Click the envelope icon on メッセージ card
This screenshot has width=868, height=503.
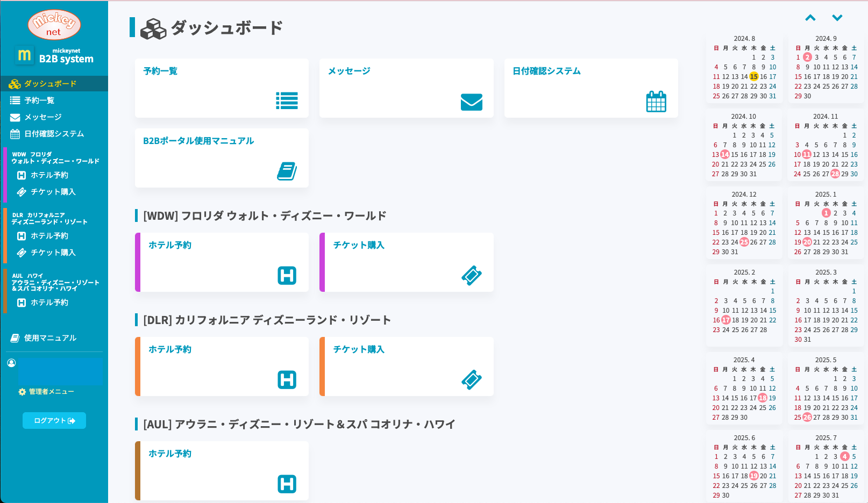pos(472,102)
